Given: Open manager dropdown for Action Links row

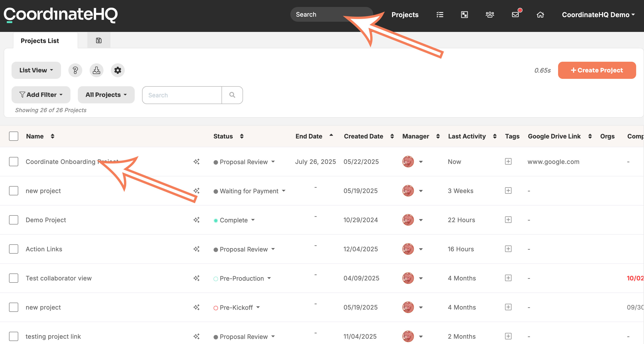Looking at the screenshot, I should click(x=421, y=249).
